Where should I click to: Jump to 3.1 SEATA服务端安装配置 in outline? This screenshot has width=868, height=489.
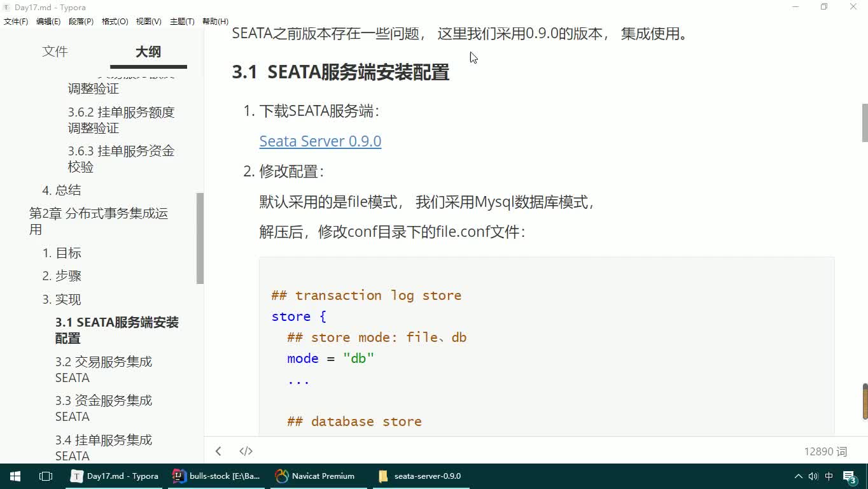click(117, 330)
